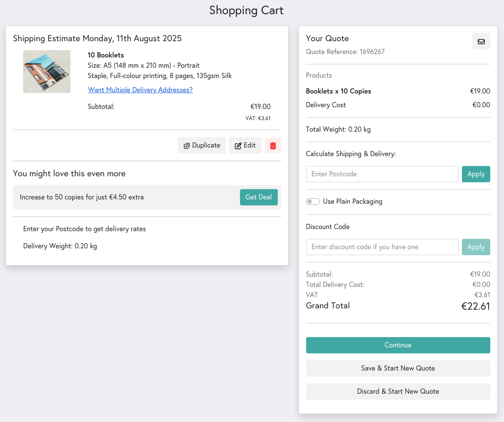Viewport: 504px width, 422px height.
Task: Continue to checkout
Action: (x=398, y=345)
